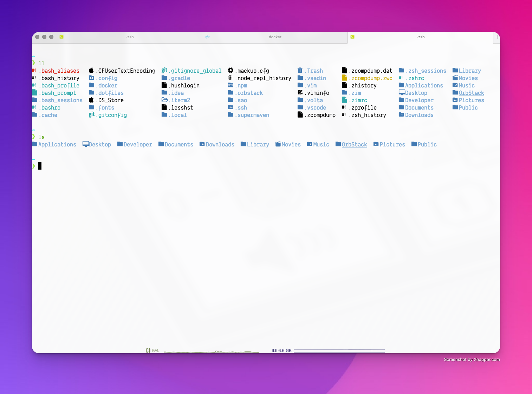Open the OrbStack link in the ll output
This screenshot has height=394, width=532.
coord(471,93)
